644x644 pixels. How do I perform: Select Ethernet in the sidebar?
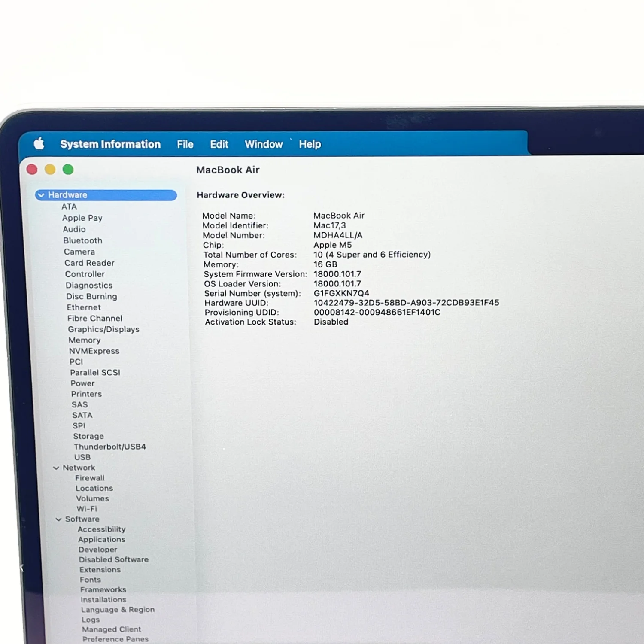point(84,307)
